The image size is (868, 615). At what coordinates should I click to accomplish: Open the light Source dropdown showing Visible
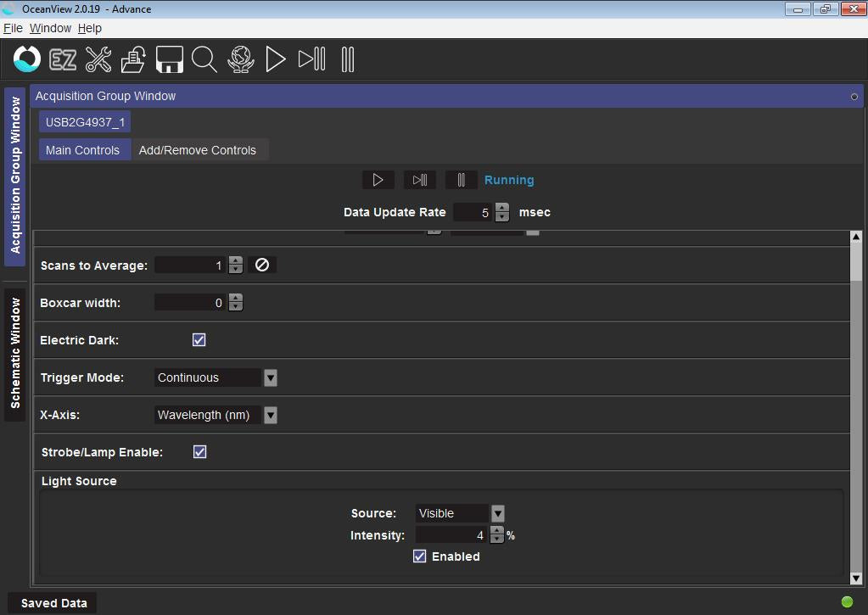(x=498, y=513)
